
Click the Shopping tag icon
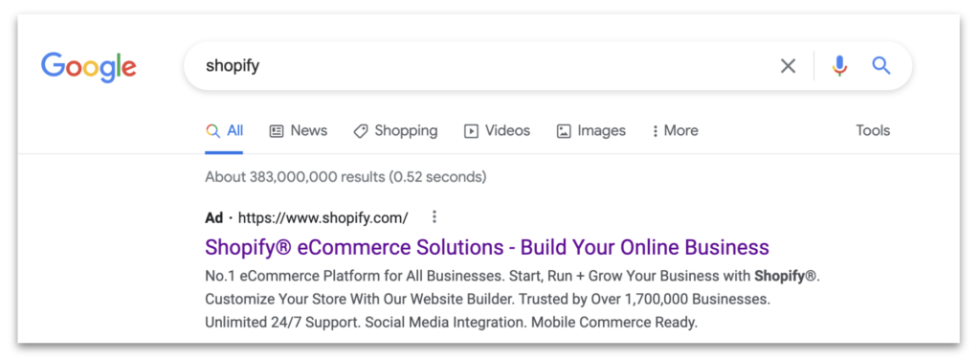[x=361, y=131]
